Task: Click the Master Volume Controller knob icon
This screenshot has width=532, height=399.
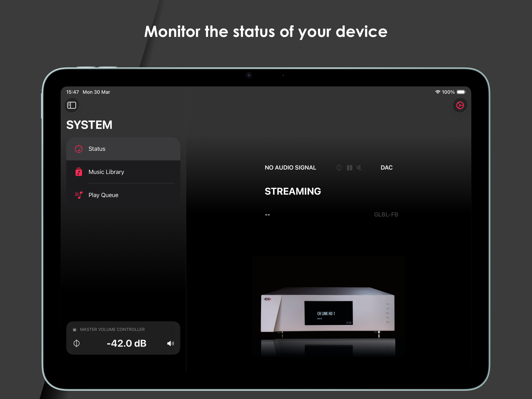Action: tap(75, 329)
